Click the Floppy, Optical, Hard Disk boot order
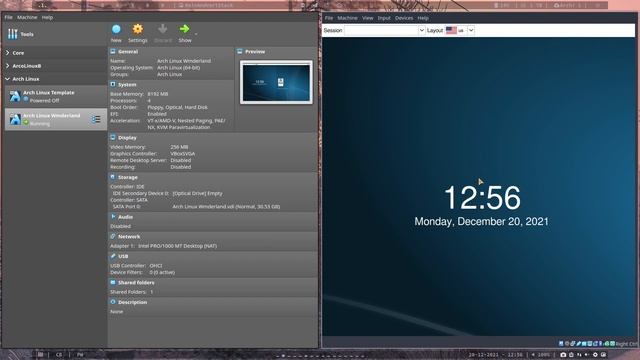The height and width of the screenshot is (360, 640). pos(178,107)
